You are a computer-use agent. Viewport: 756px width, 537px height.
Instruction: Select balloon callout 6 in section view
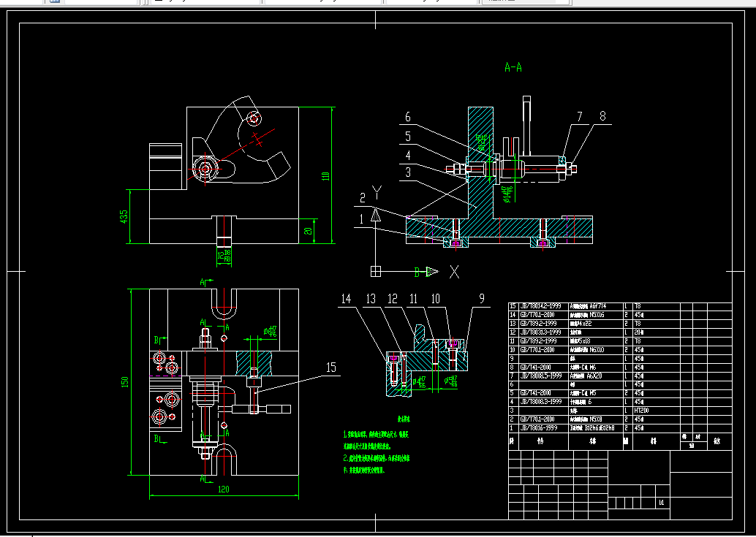point(408,117)
